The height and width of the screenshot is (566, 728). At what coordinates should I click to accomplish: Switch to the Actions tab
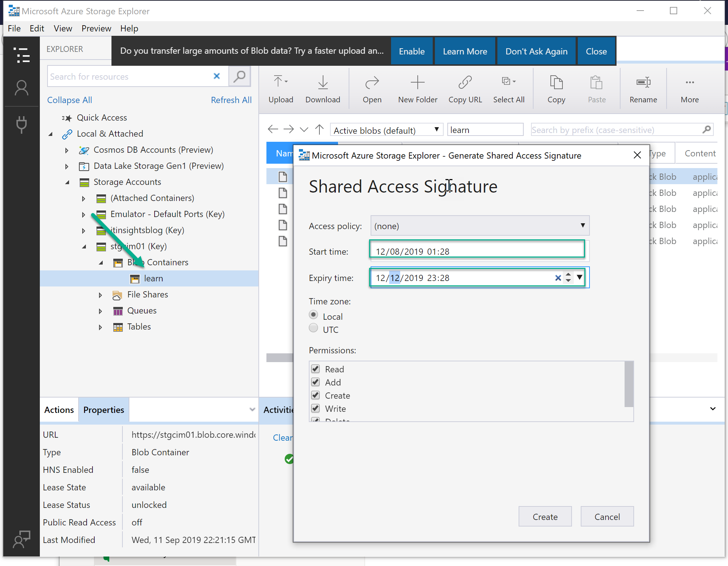59,410
